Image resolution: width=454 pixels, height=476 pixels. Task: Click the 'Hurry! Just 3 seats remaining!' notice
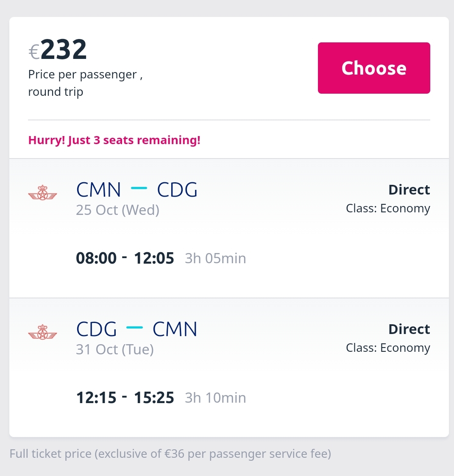(114, 140)
